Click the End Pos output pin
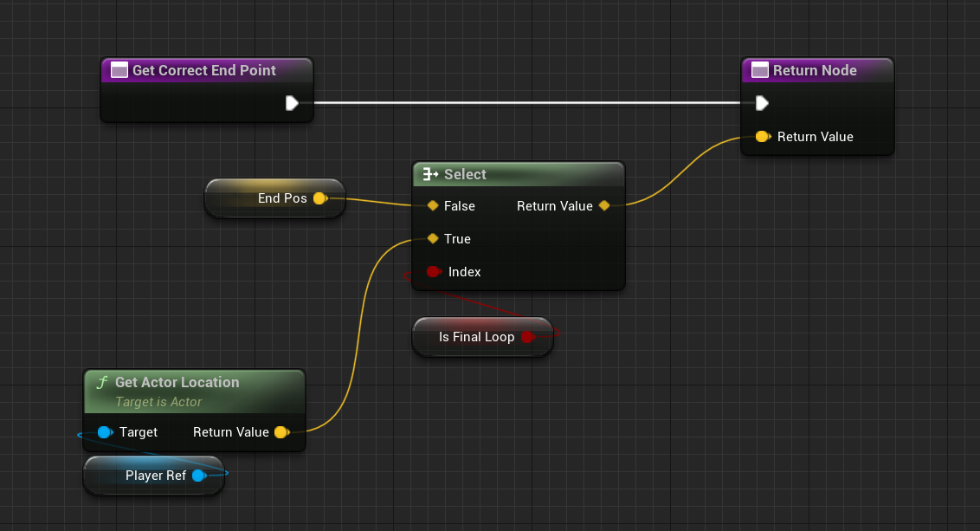This screenshot has height=531, width=980. (320, 198)
